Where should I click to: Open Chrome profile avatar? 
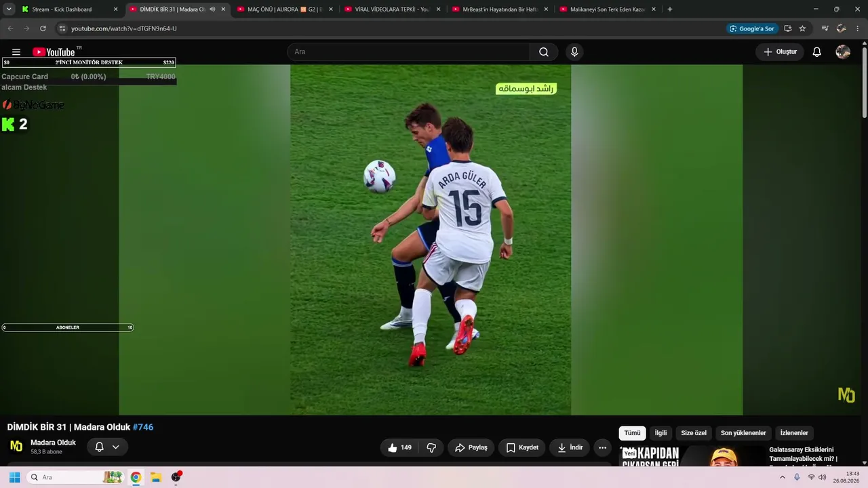pos(842,28)
